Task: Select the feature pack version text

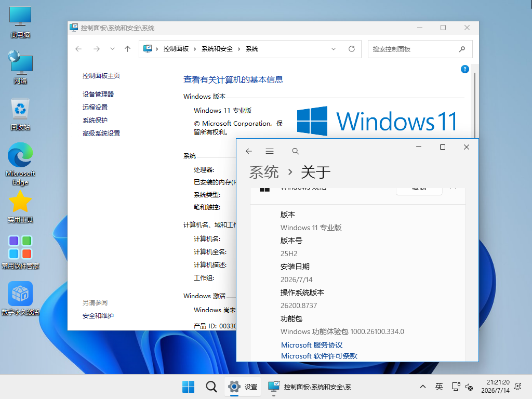Action: point(342,331)
